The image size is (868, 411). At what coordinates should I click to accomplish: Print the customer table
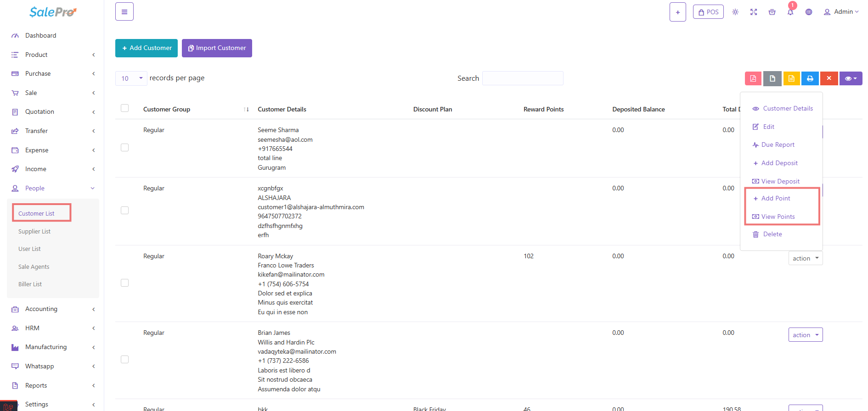pos(810,78)
